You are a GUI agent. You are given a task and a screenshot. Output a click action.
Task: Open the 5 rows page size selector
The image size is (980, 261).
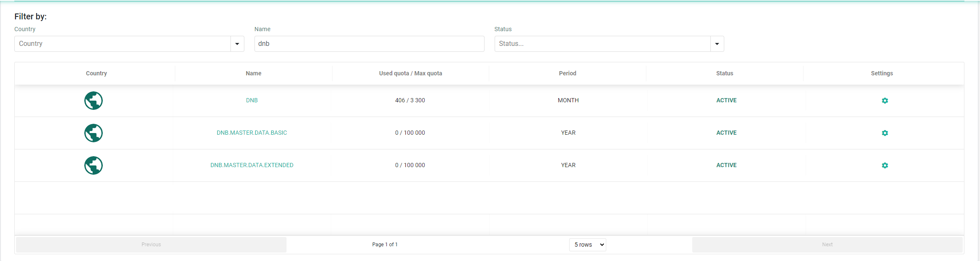click(x=588, y=245)
